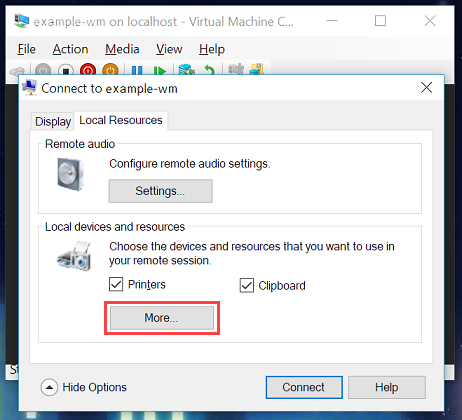Screen dimensions: 462x420
Task: Click the red Shut Down toolbar icon
Action: point(88,70)
